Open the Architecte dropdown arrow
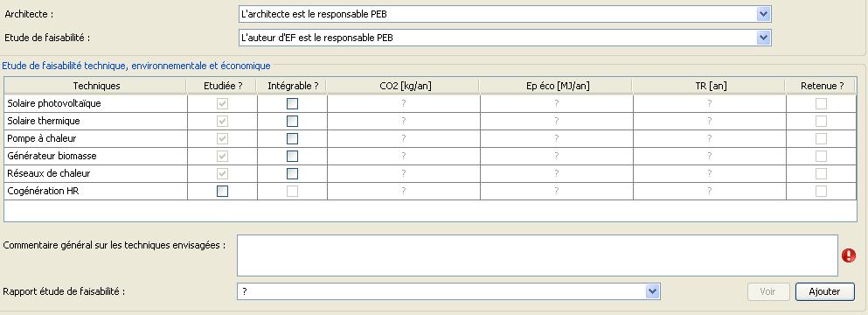 point(763,14)
